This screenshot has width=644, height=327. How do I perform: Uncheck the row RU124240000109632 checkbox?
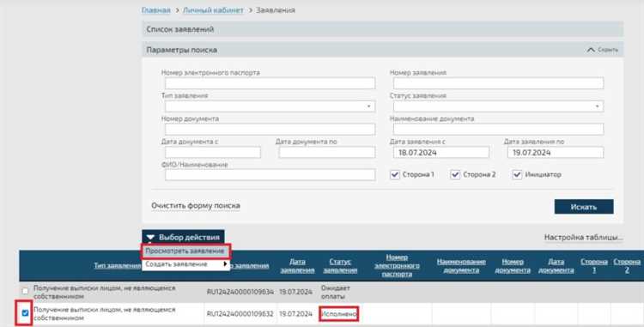pos(25,313)
